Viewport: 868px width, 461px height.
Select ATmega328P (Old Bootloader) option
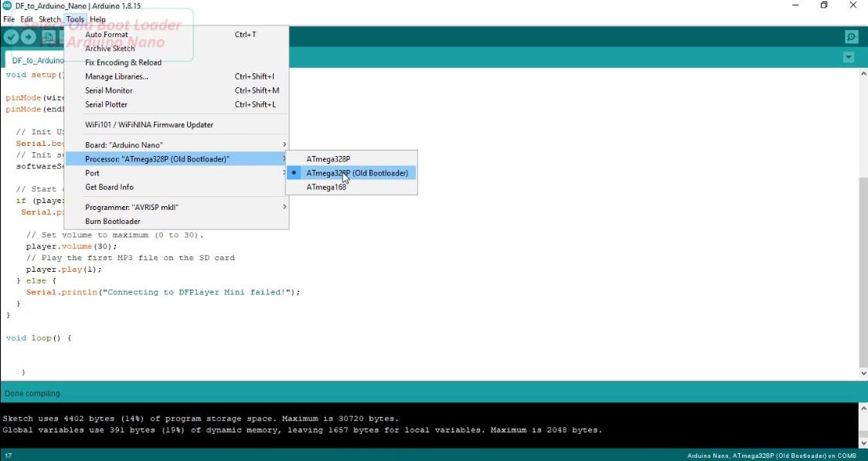[x=352, y=173]
